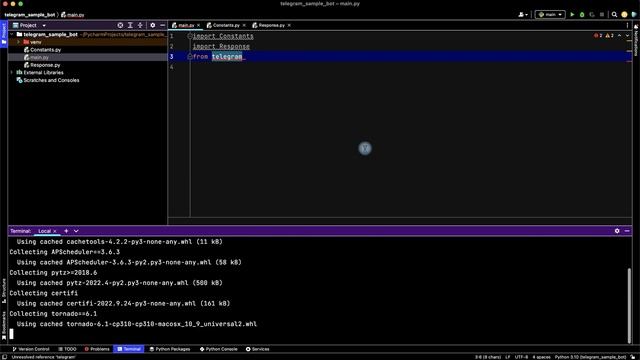The height and width of the screenshot is (360, 640).
Task: Open Terminal panel settings gear
Action: (617, 231)
